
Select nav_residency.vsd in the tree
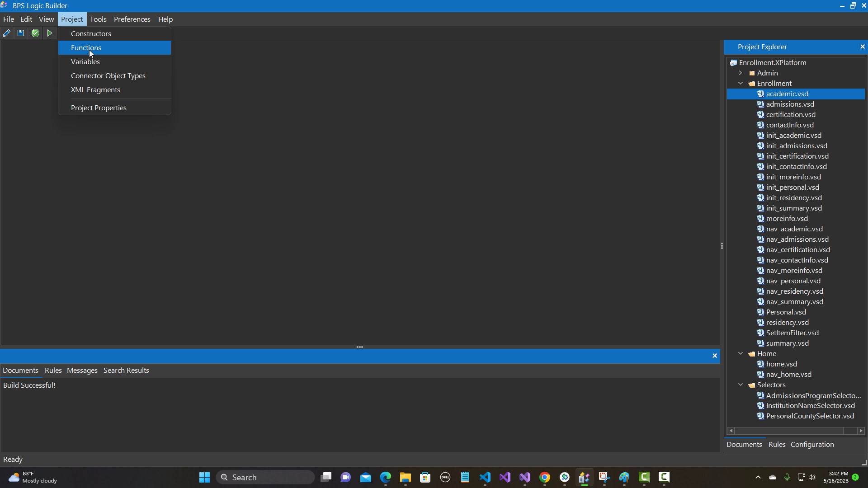[794, 291]
